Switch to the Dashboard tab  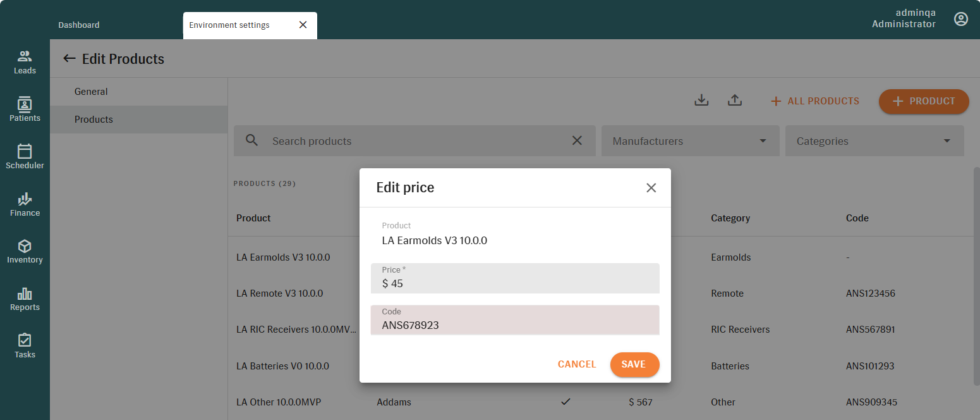point(79,25)
